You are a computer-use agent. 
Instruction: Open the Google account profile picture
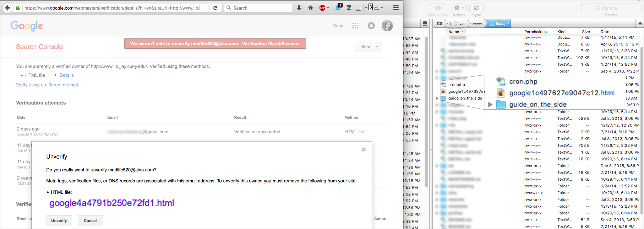387,26
